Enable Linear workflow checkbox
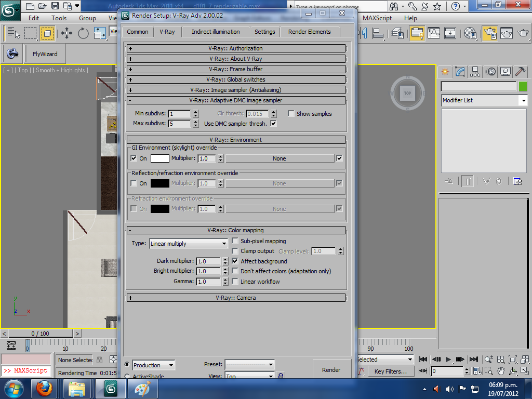Image resolution: width=532 pixels, height=399 pixels. (235, 281)
